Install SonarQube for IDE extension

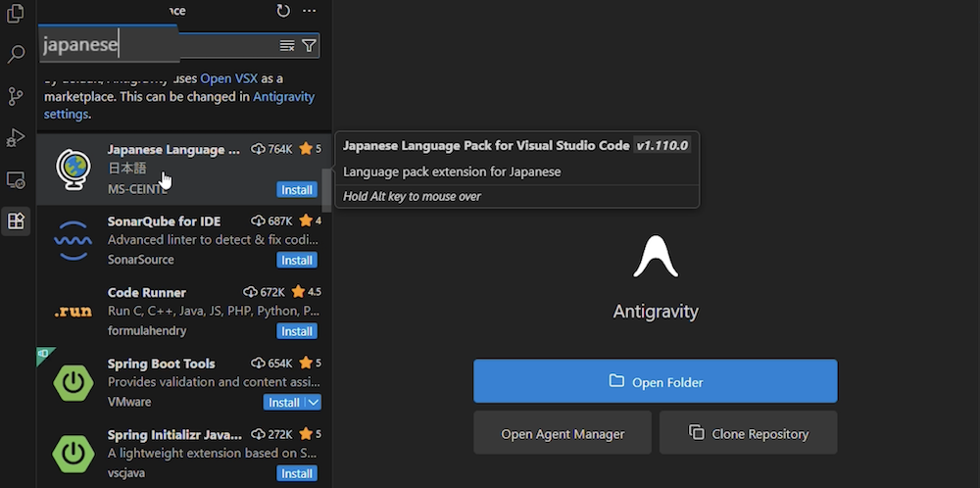click(x=296, y=260)
